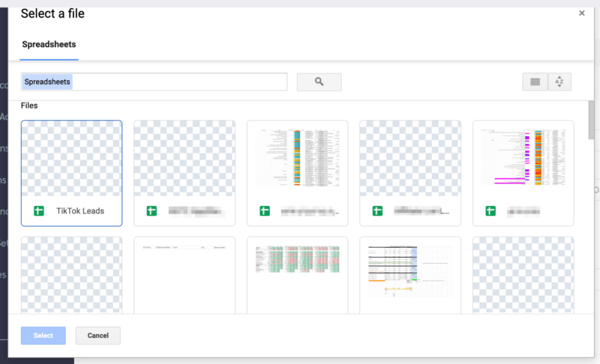This screenshot has height=364, width=600.
Task: Close the Select a file dialog
Action: click(x=582, y=13)
